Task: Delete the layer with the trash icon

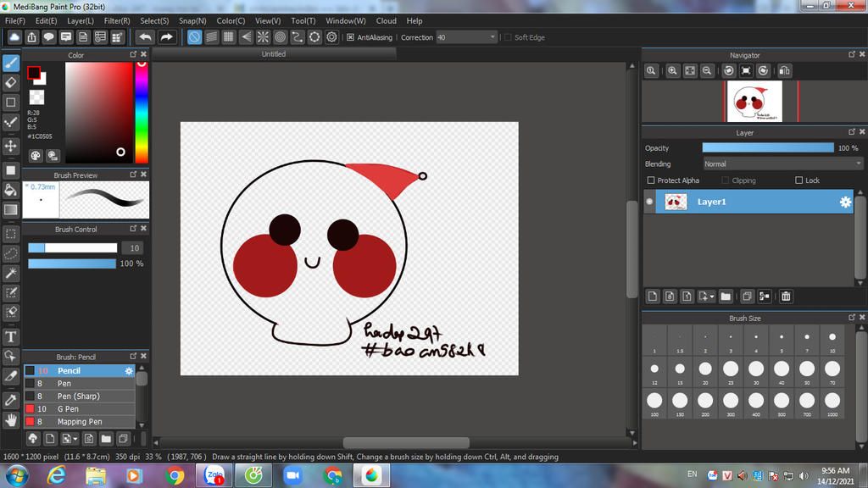Action: coord(786,297)
